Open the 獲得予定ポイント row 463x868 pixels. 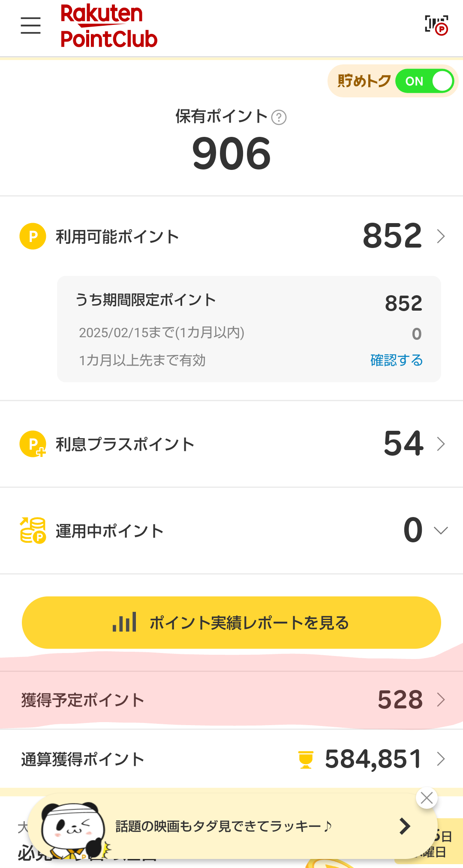[x=231, y=700]
